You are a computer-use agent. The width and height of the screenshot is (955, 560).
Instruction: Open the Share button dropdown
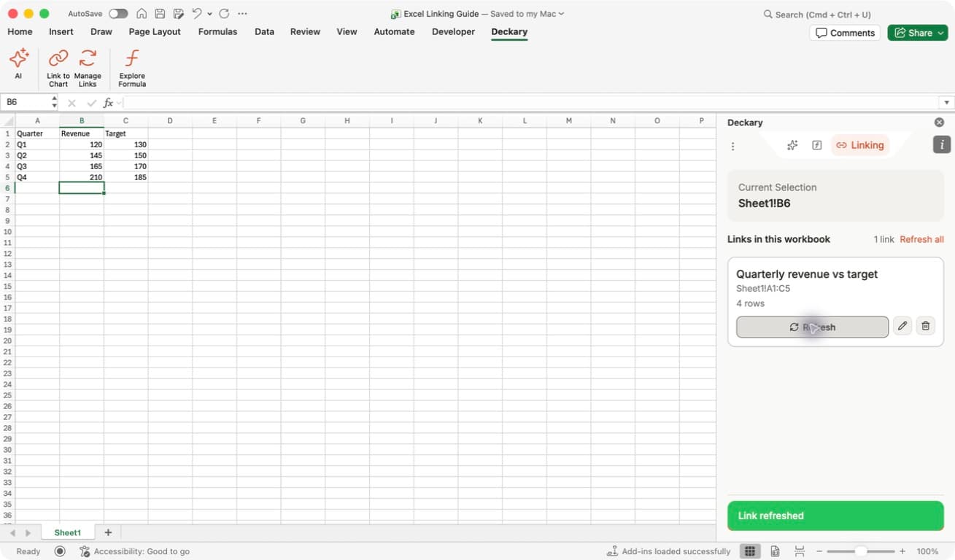[x=941, y=33]
